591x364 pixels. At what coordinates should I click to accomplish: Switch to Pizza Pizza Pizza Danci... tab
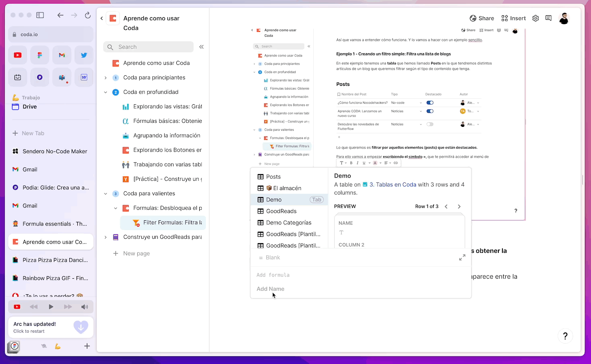click(x=51, y=260)
